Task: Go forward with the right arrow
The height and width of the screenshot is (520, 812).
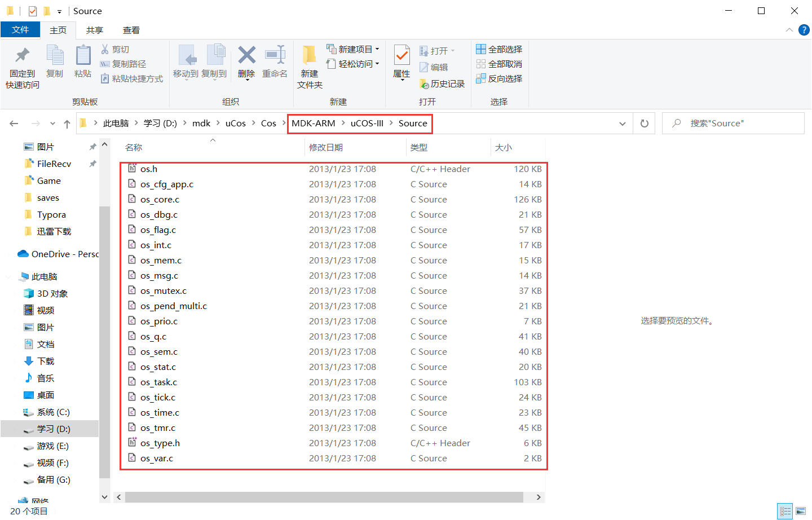Action: (36, 124)
